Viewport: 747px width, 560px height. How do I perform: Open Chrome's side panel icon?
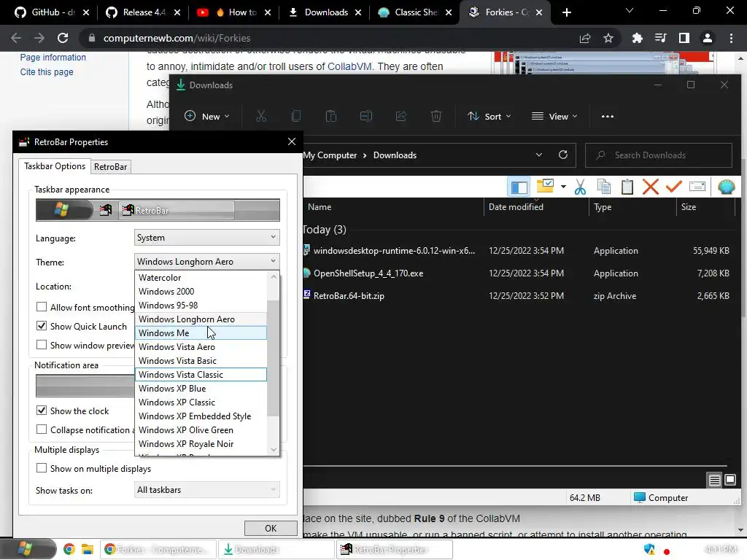(684, 38)
